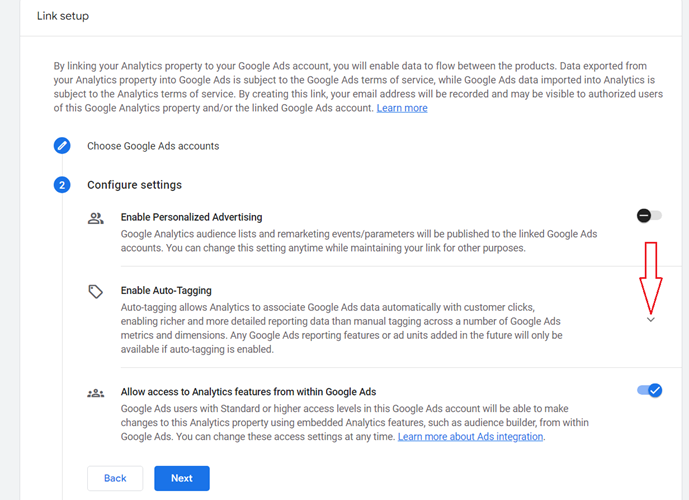Click the tag icon beside Enable Auto-Tagging
Image resolution: width=689 pixels, height=500 pixels.
coord(95,291)
